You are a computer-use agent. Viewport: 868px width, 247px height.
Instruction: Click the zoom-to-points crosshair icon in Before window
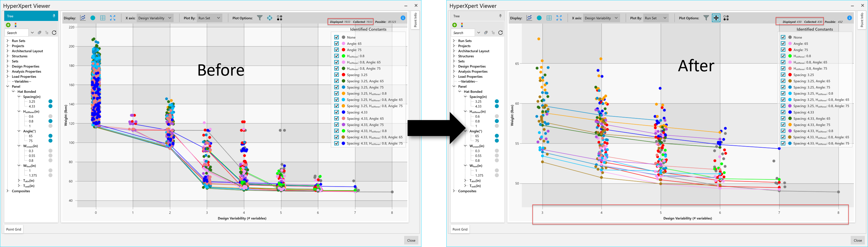coord(270,18)
